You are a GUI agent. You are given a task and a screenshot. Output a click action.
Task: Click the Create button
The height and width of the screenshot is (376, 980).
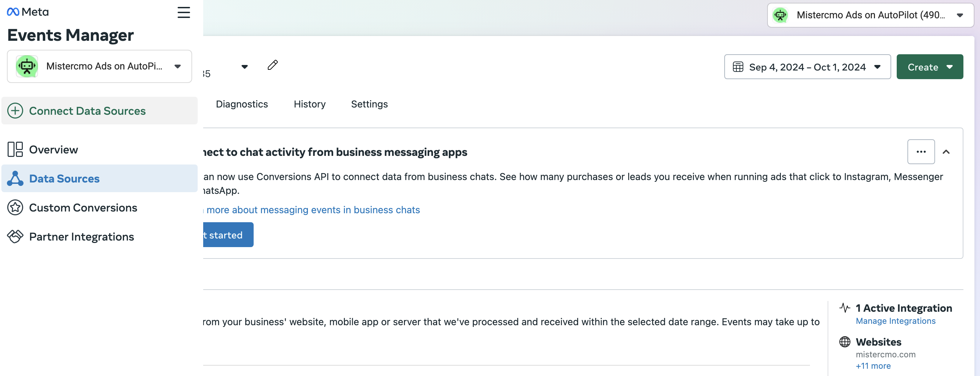click(x=930, y=67)
